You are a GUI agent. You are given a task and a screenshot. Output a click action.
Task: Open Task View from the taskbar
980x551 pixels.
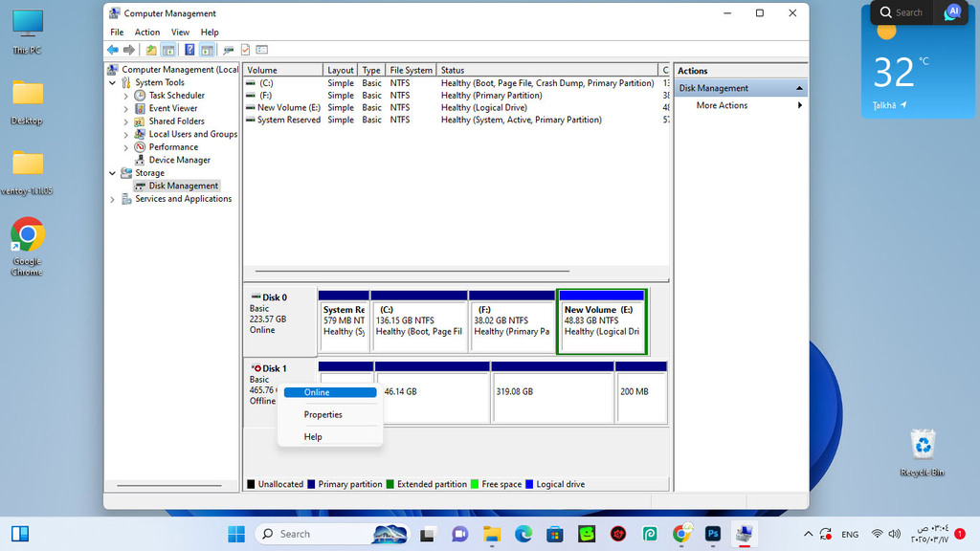pyautogui.click(x=428, y=534)
